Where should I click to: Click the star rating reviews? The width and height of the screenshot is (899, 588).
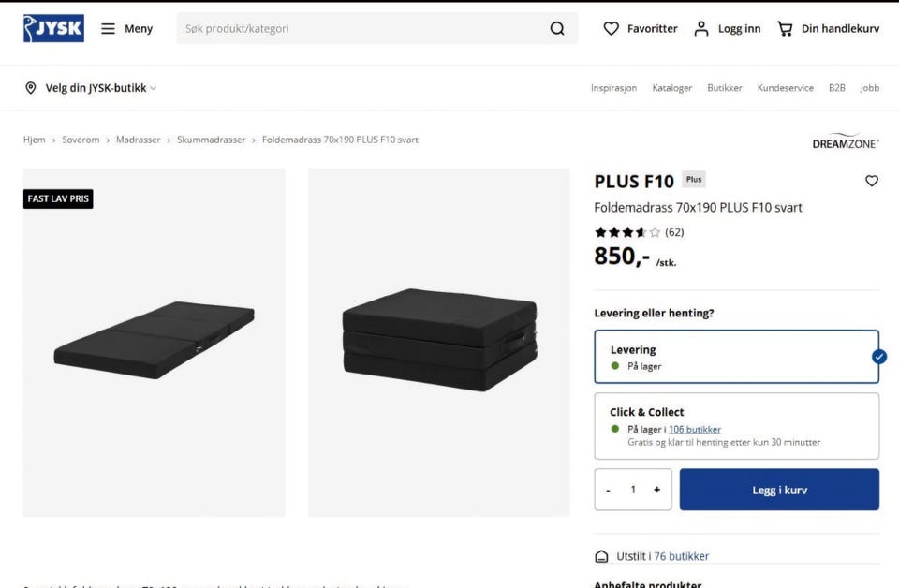(x=627, y=232)
